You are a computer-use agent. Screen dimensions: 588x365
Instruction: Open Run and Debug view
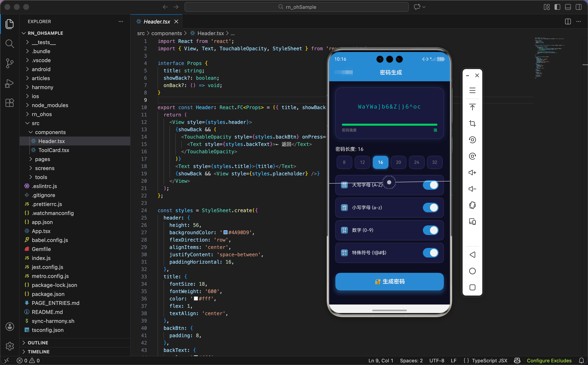pyautogui.click(x=10, y=83)
